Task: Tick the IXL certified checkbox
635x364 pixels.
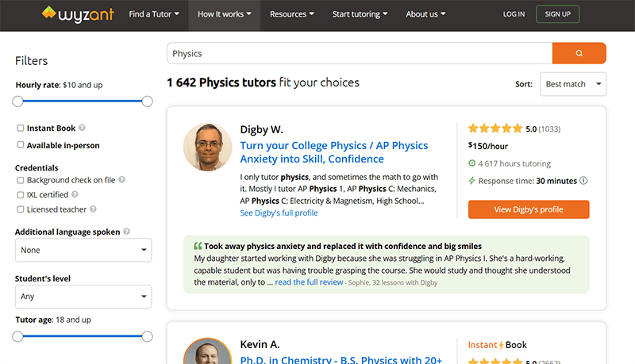Action: click(x=21, y=195)
